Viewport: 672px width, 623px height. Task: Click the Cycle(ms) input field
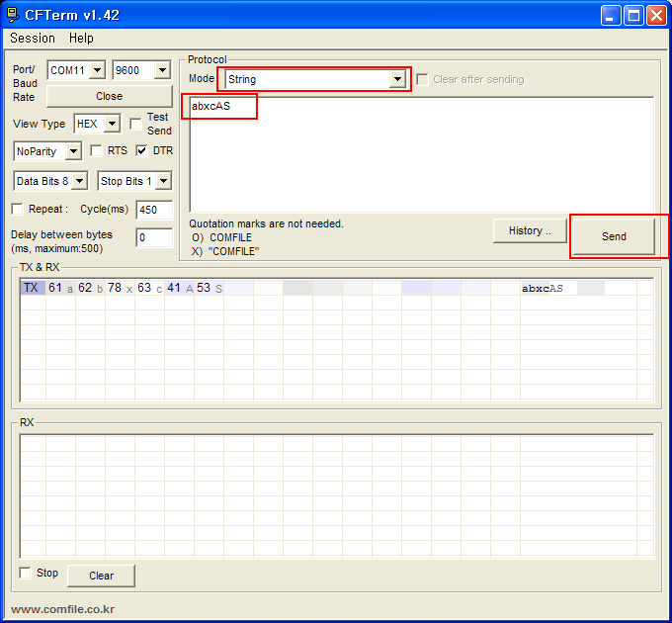[x=153, y=210]
